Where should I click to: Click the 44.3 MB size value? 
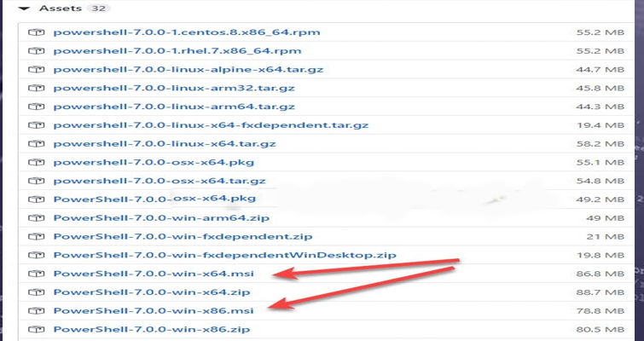click(600, 107)
